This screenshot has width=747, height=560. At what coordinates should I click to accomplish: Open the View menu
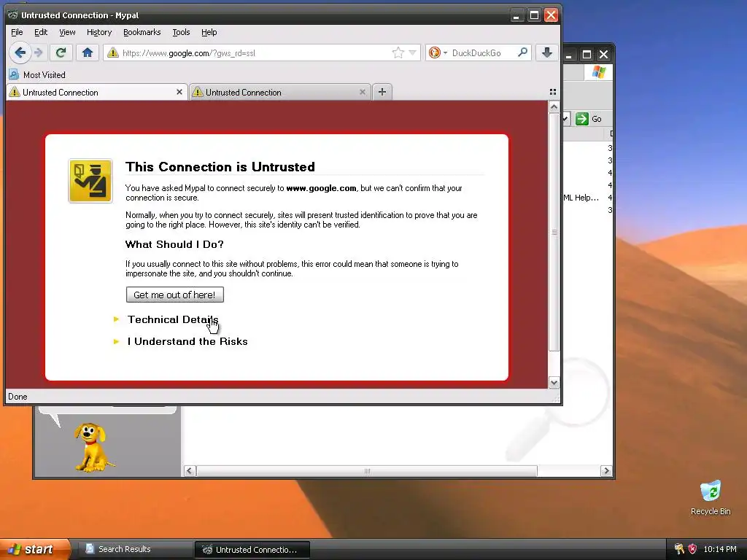[x=67, y=32]
